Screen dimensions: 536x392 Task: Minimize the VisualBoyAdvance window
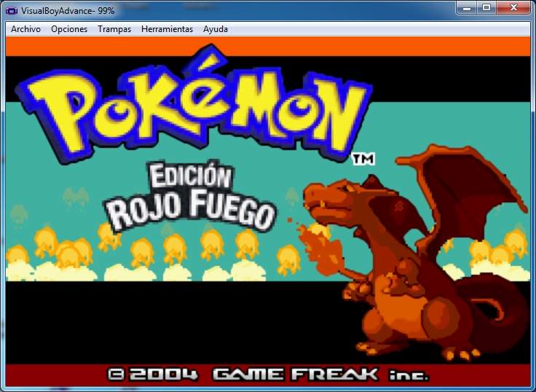point(467,7)
